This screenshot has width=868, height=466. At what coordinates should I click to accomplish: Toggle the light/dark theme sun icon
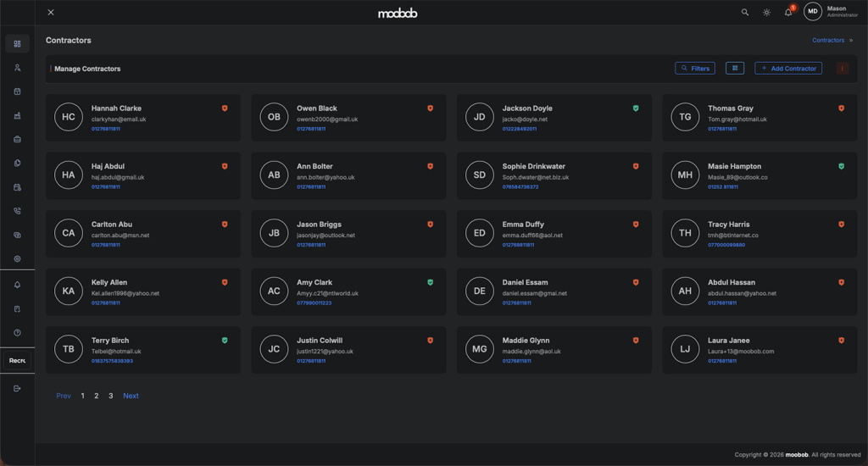click(x=766, y=13)
